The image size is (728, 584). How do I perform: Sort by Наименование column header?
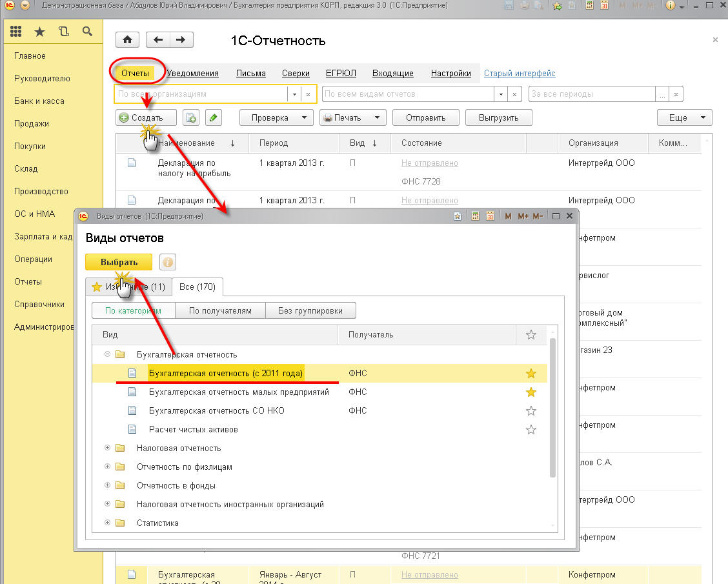(x=197, y=143)
